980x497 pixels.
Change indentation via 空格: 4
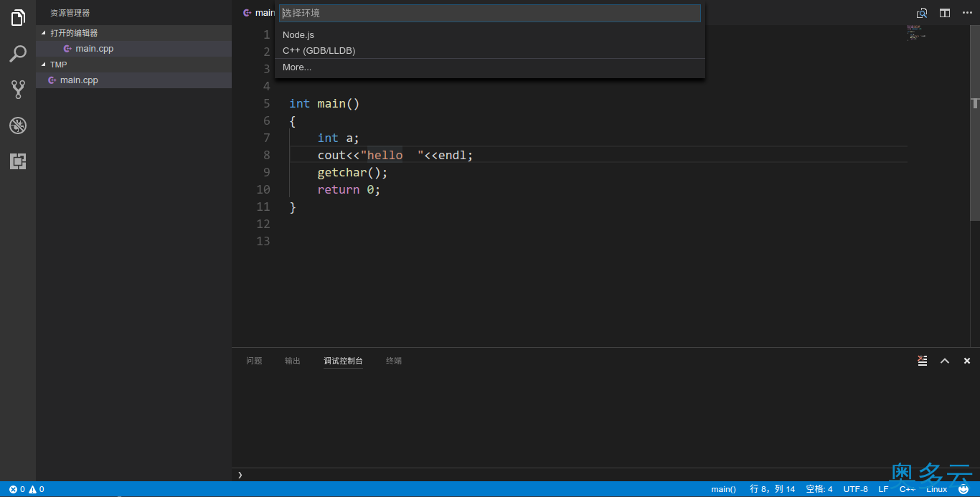[x=819, y=489]
